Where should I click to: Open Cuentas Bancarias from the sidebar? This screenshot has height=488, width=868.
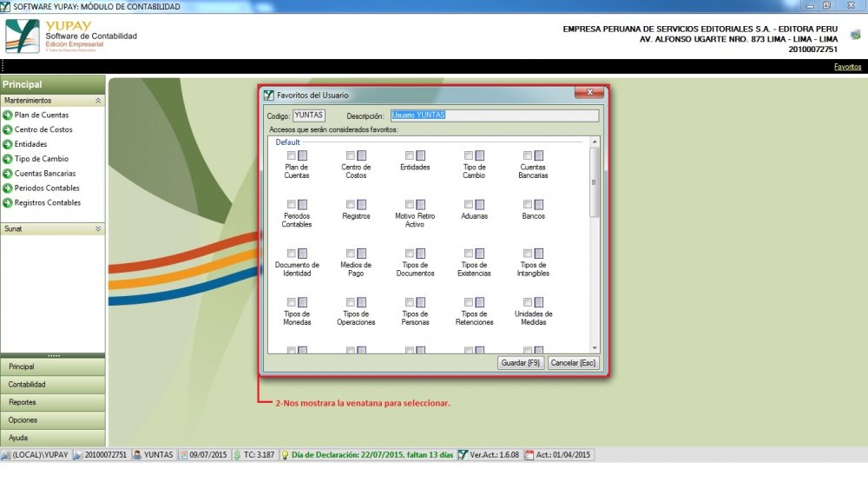point(45,174)
